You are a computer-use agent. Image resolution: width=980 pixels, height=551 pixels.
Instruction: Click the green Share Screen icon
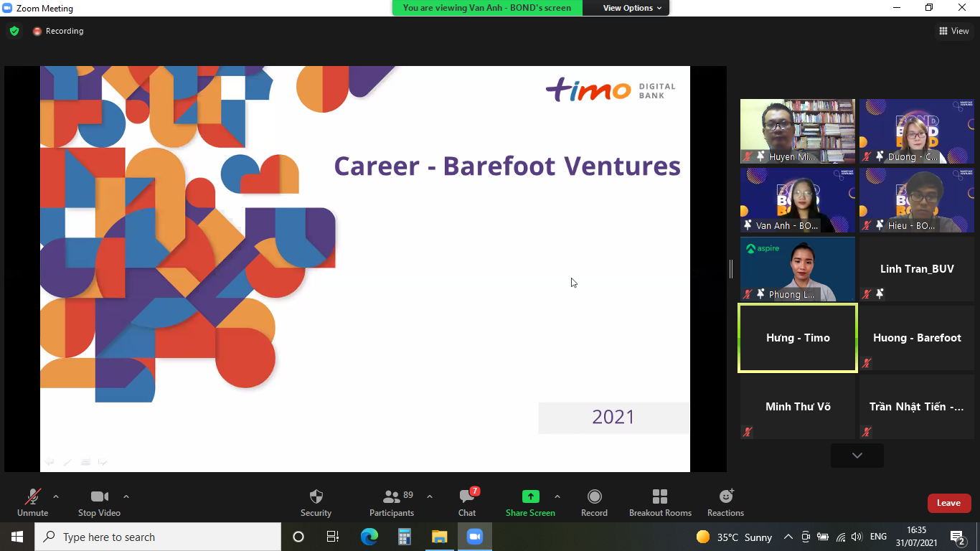530,496
